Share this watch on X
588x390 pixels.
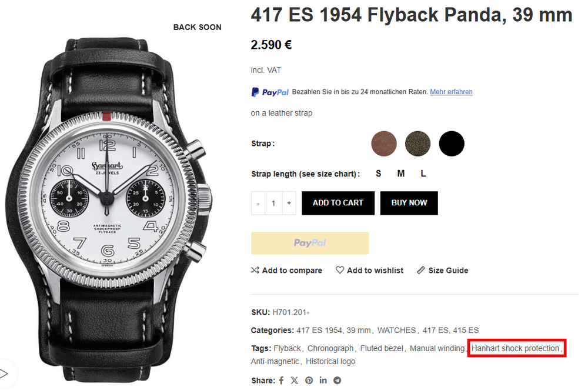coord(295,381)
